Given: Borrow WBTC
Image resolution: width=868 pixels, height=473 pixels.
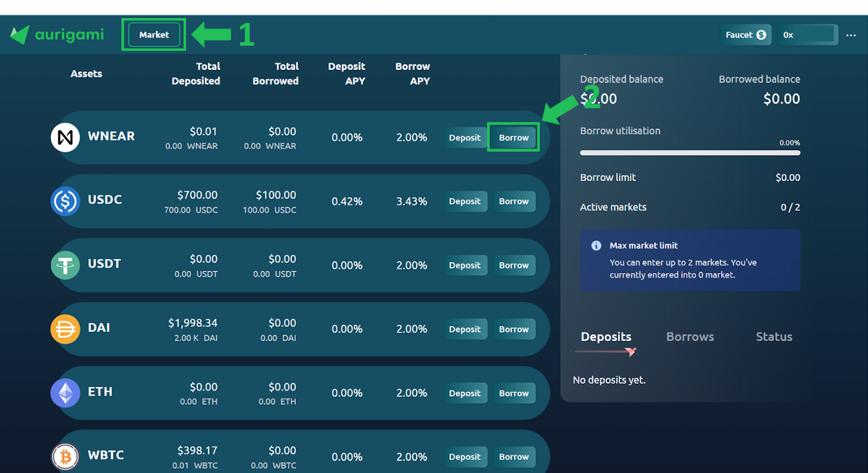Looking at the screenshot, I should 513,457.
